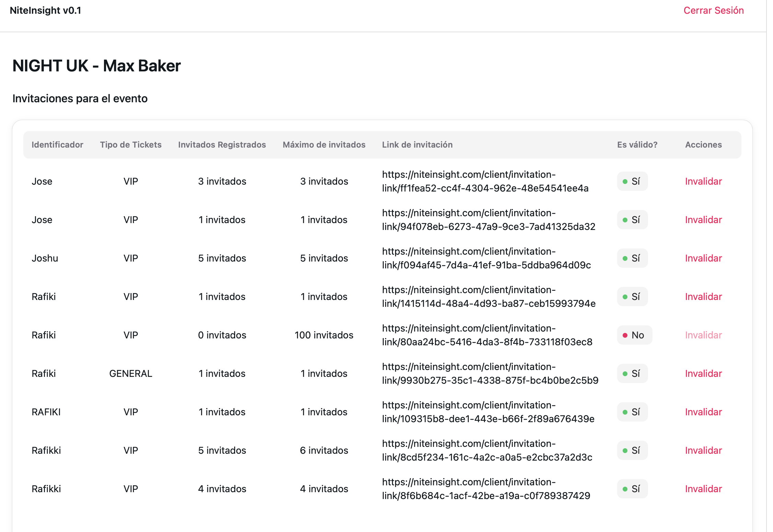Screen dimensions: 773x532
Task: Invalidate Jose's 1-guest VIP invitation
Action: point(703,220)
